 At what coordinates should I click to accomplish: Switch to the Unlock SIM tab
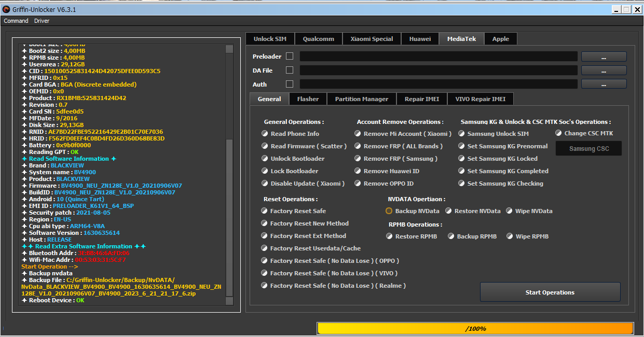point(270,39)
